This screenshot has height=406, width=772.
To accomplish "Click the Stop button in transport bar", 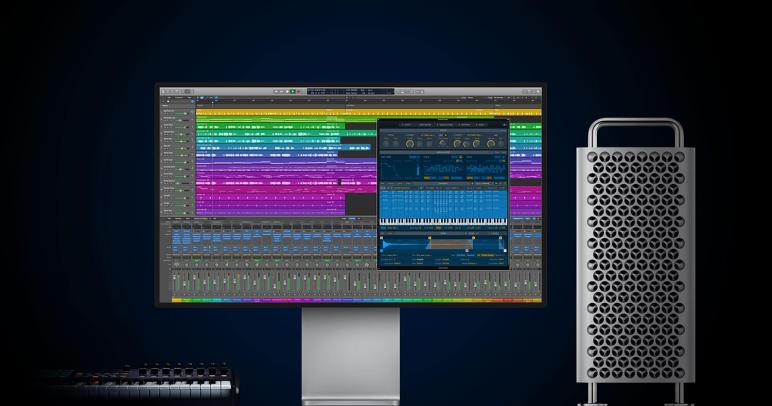I will click(x=287, y=92).
